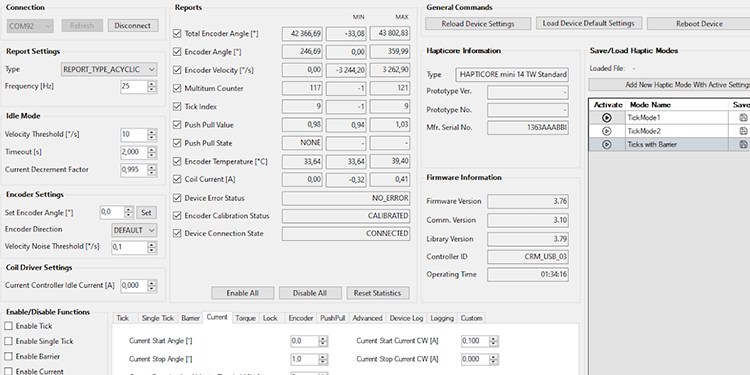The height and width of the screenshot is (375, 750).
Task: Toggle Tick Index report checkbox
Action: 177,106
